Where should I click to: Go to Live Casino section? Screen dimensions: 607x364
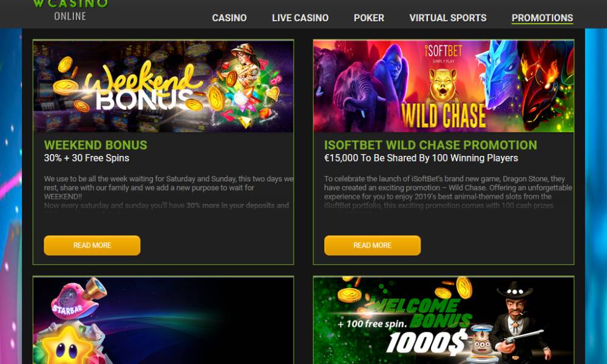300,18
